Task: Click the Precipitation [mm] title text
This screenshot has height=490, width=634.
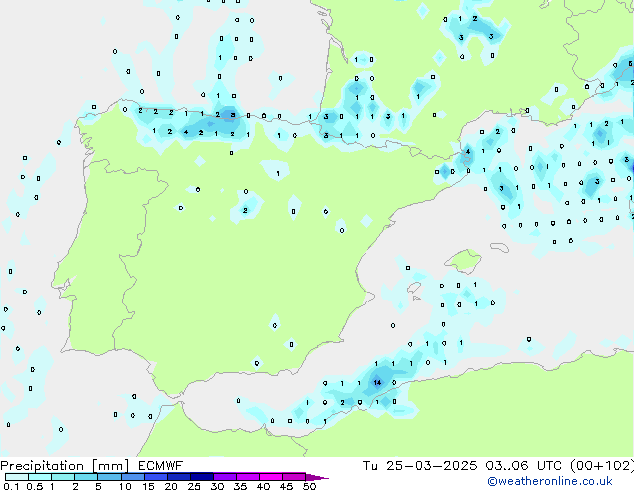Action: point(65,466)
